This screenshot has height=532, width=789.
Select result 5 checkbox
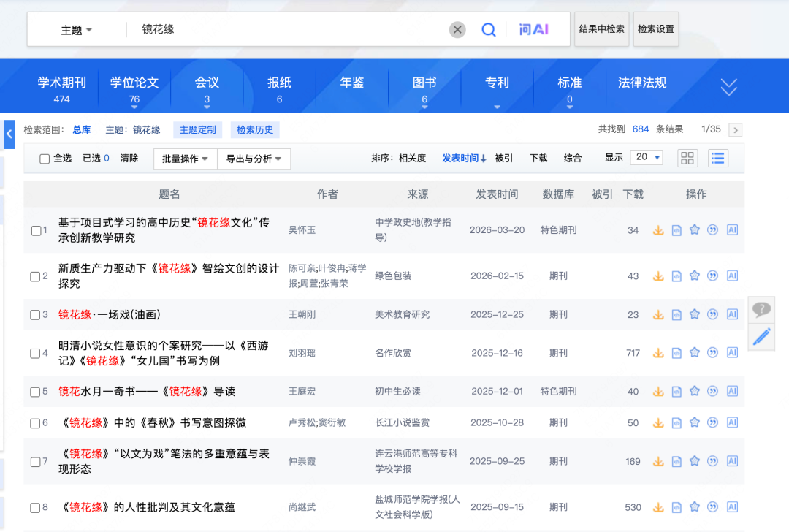tap(35, 392)
